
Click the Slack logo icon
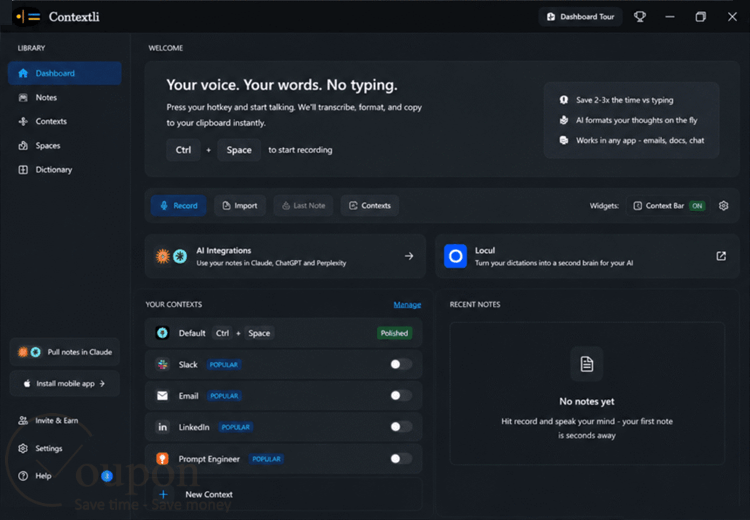point(163,365)
